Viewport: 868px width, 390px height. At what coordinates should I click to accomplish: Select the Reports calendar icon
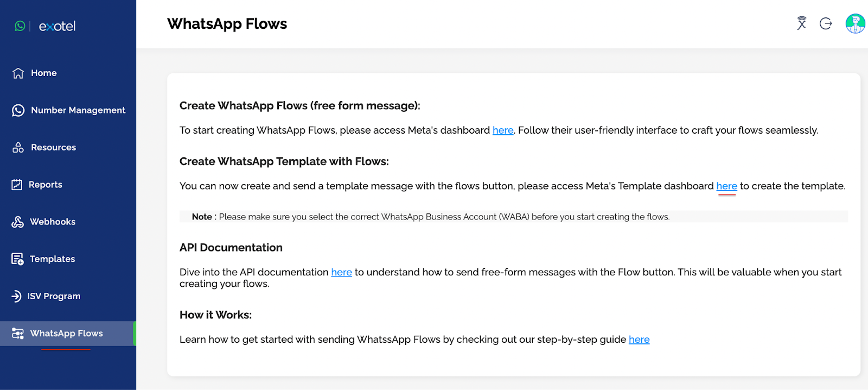click(x=18, y=184)
